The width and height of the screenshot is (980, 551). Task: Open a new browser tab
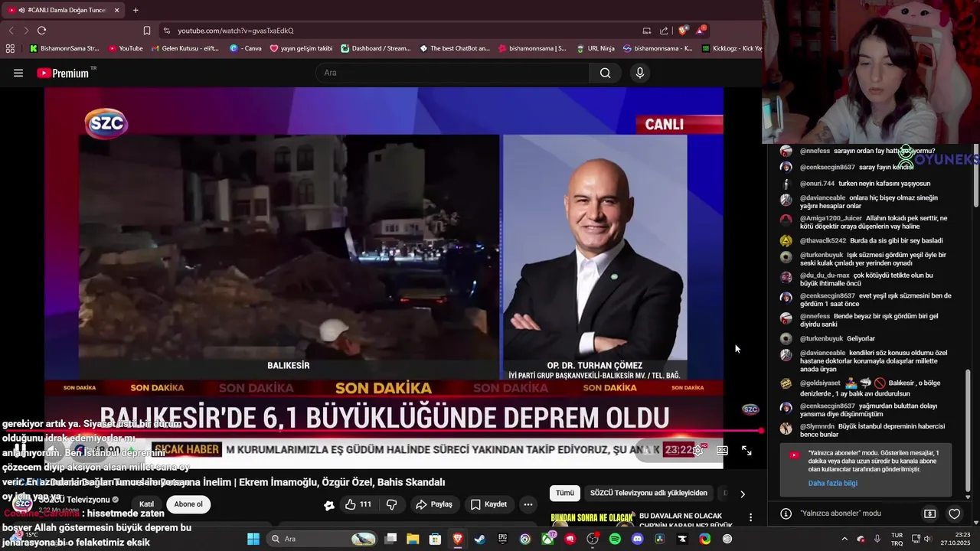click(x=136, y=10)
